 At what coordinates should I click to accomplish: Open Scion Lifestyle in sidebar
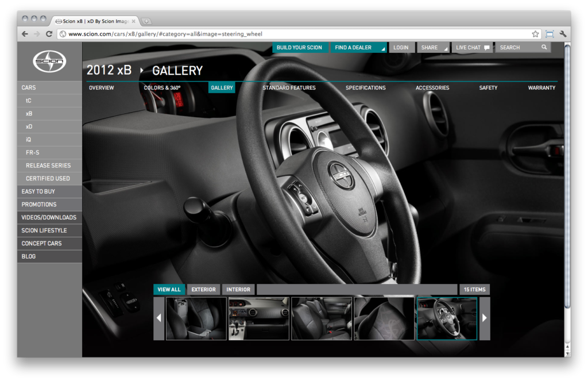point(49,230)
